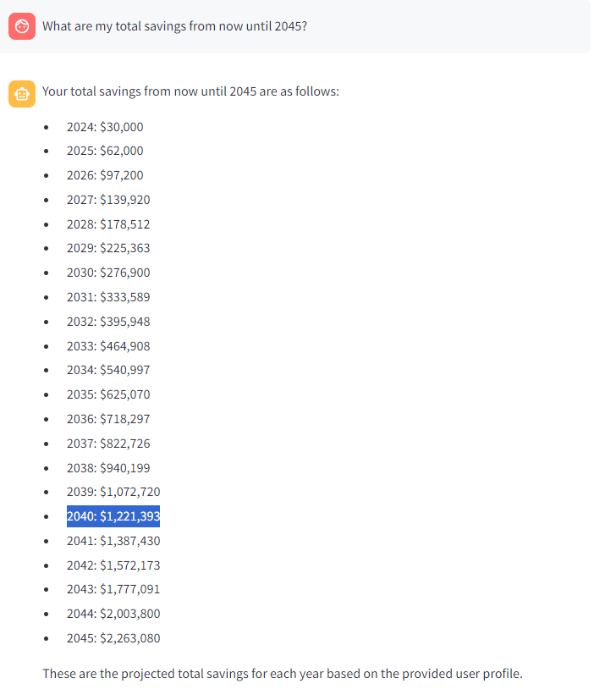The width and height of the screenshot is (605, 700).
Task: Select the 2032: $395,948 entry
Action: click(108, 322)
